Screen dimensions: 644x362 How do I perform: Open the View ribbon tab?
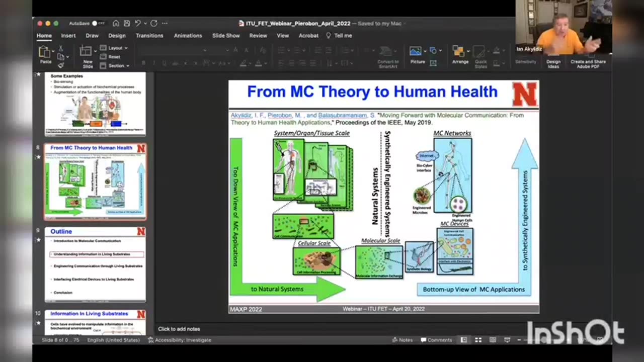pyautogui.click(x=283, y=36)
